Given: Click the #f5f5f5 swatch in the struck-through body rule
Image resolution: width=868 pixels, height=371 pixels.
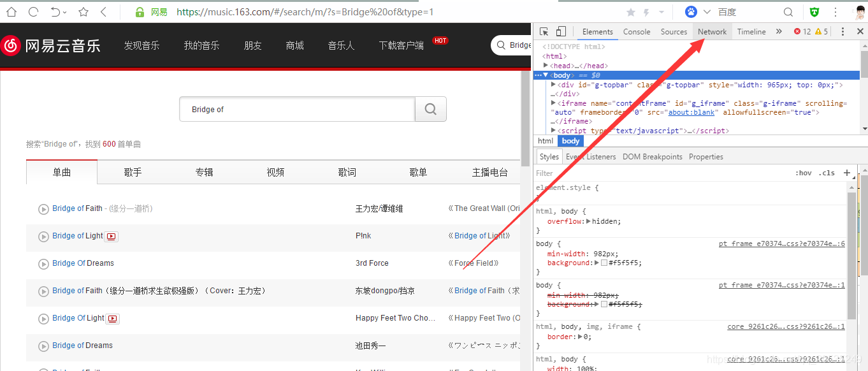Looking at the screenshot, I should [x=604, y=304].
